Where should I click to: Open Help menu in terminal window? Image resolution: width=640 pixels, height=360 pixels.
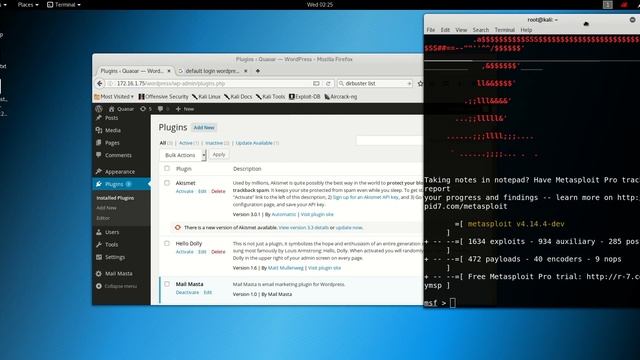[526, 30]
